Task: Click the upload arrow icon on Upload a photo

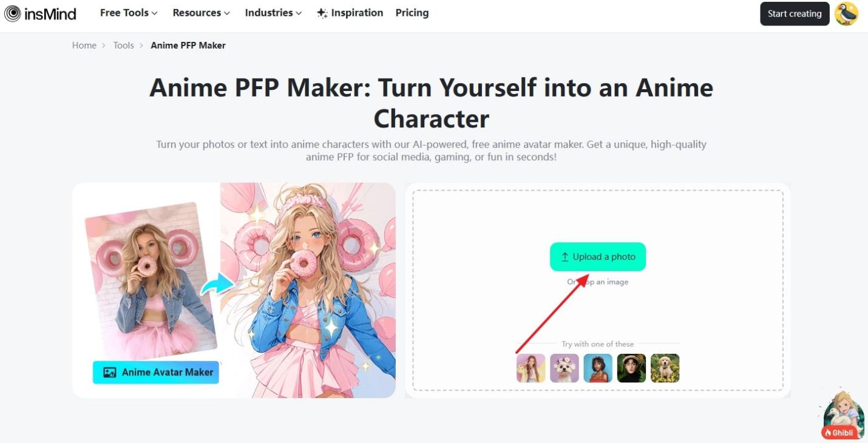Action: click(565, 257)
